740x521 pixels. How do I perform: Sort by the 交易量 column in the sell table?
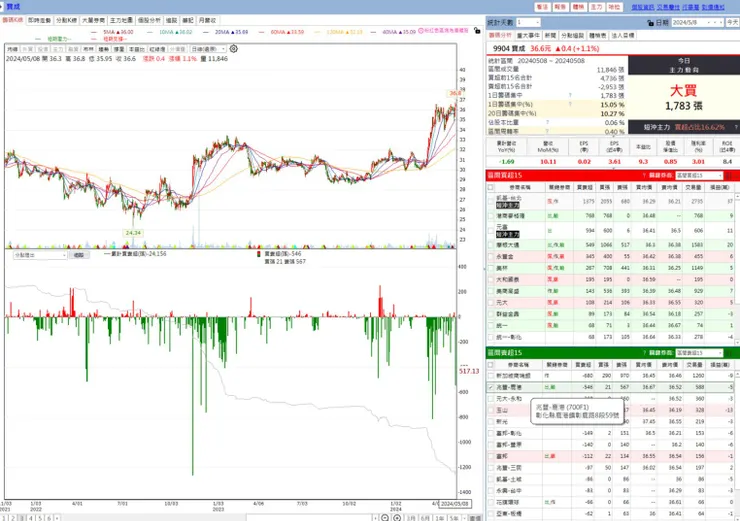693,365
